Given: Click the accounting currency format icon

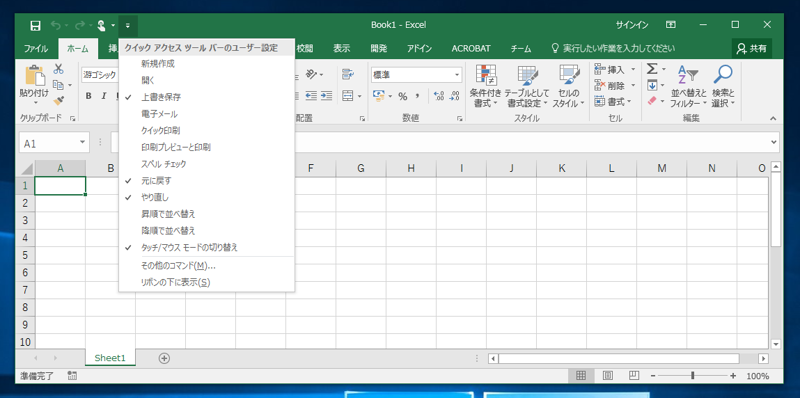Looking at the screenshot, I should pos(379,95).
